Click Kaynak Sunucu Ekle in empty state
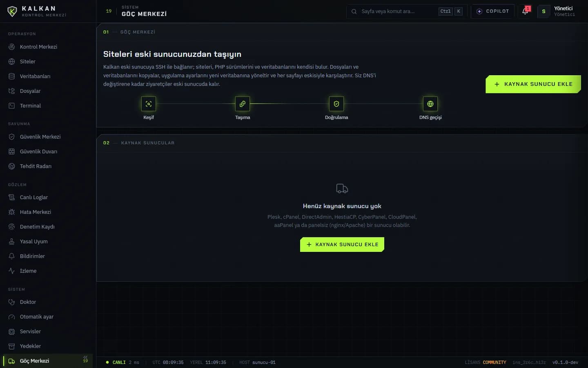 pyautogui.click(x=342, y=245)
